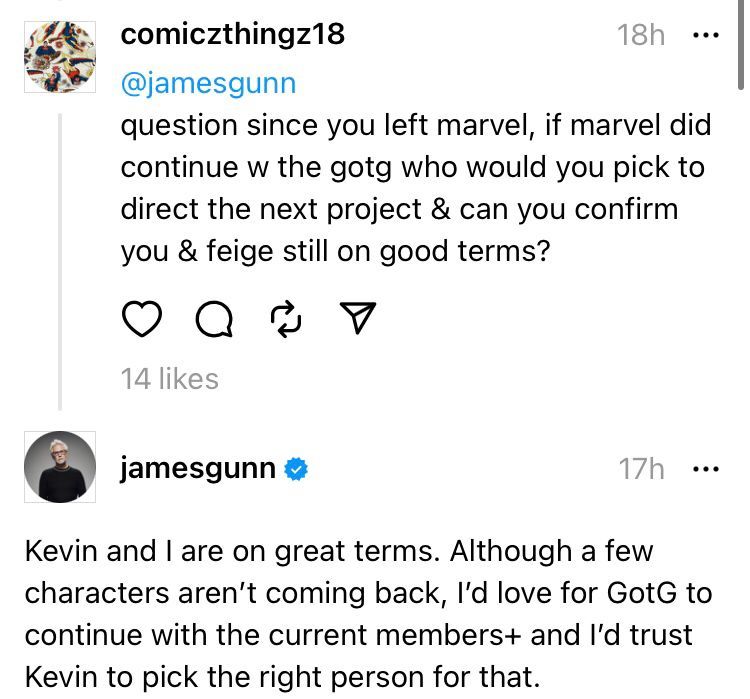The image size is (750, 699).
Task: Open comiczthingz18 profile picture
Action: point(58,57)
